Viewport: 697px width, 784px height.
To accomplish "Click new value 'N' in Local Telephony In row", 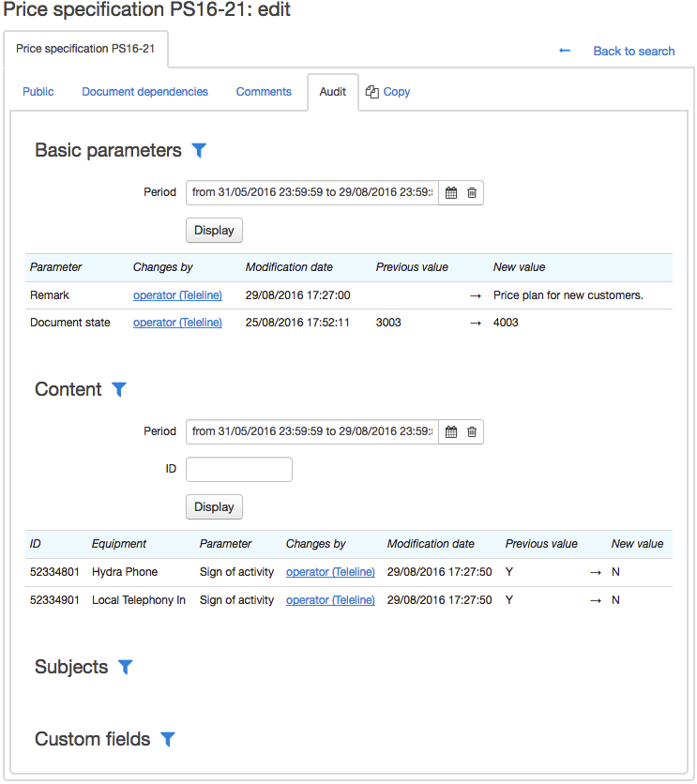I will pyautogui.click(x=615, y=599).
